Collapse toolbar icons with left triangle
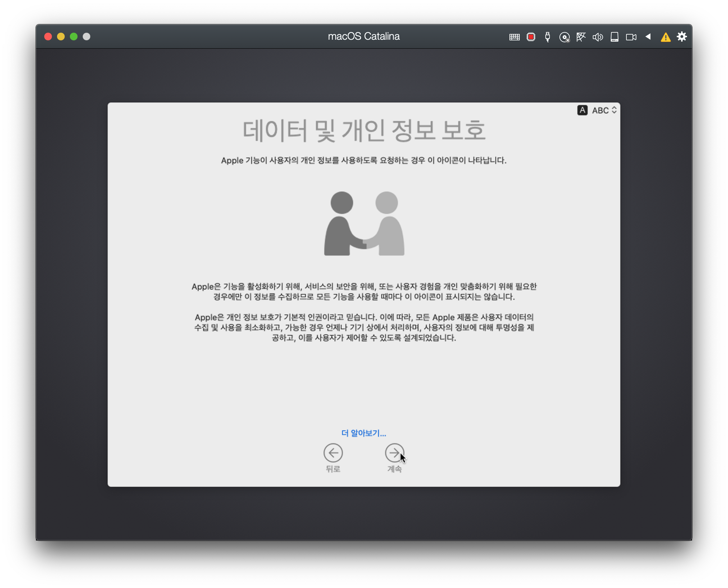 point(648,37)
